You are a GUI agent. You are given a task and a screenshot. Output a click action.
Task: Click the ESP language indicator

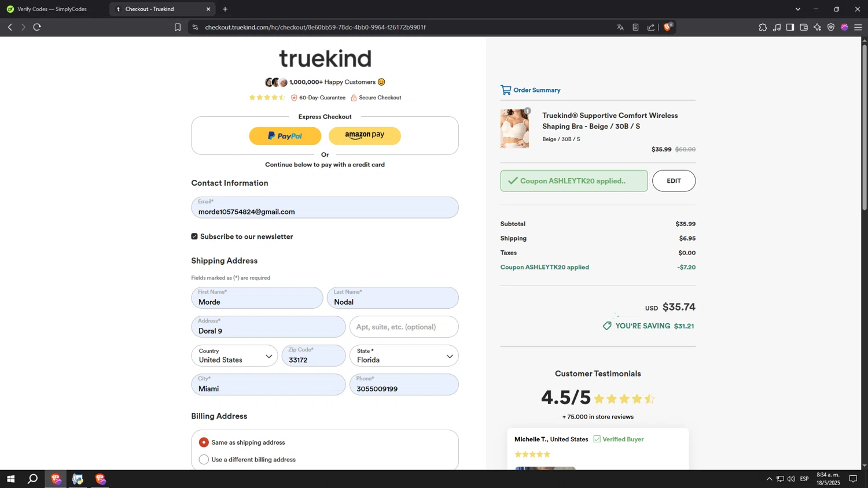804,479
